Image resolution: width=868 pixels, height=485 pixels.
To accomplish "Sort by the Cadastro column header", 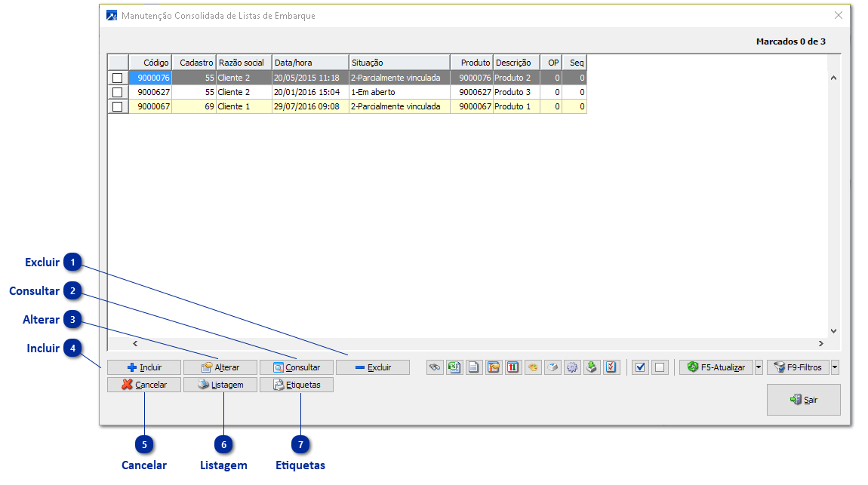I will (x=194, y=63).
